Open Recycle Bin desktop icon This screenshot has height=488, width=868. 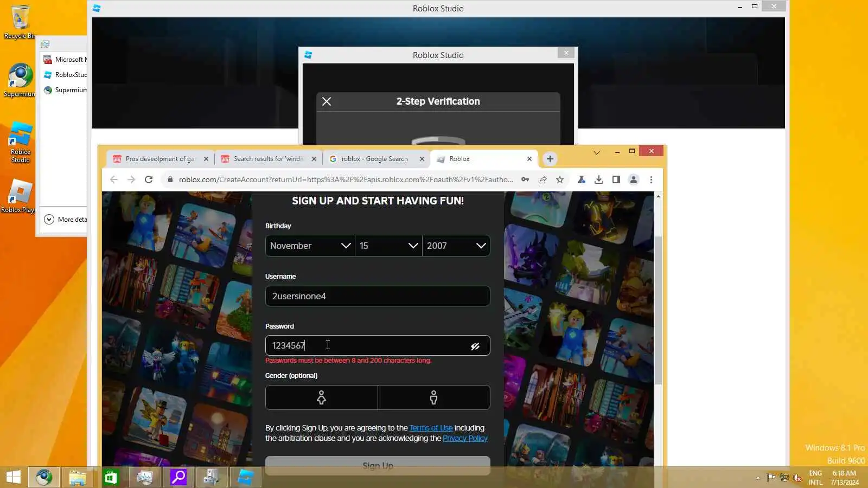click(20, 22)
